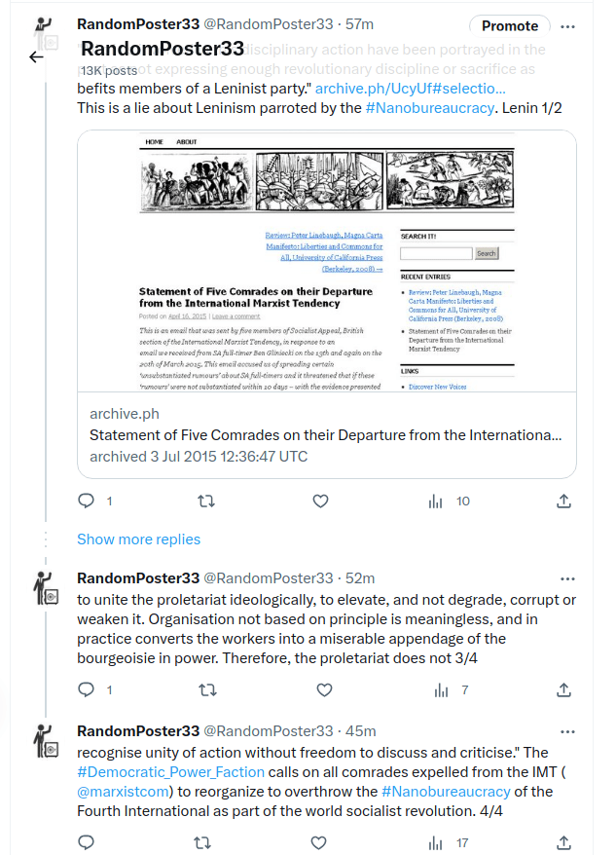Open more options on 52m post
The height and width of the screenshot is (855, 616).
click(567, 578)
